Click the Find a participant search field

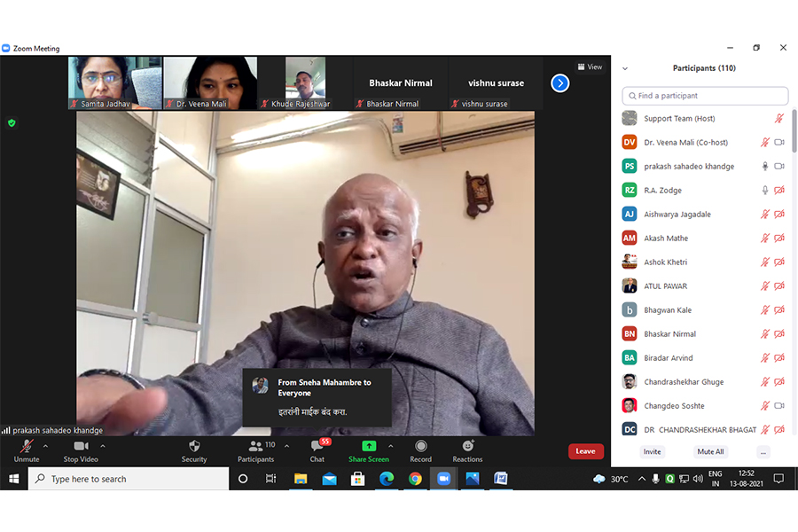(x=705, y=95)
